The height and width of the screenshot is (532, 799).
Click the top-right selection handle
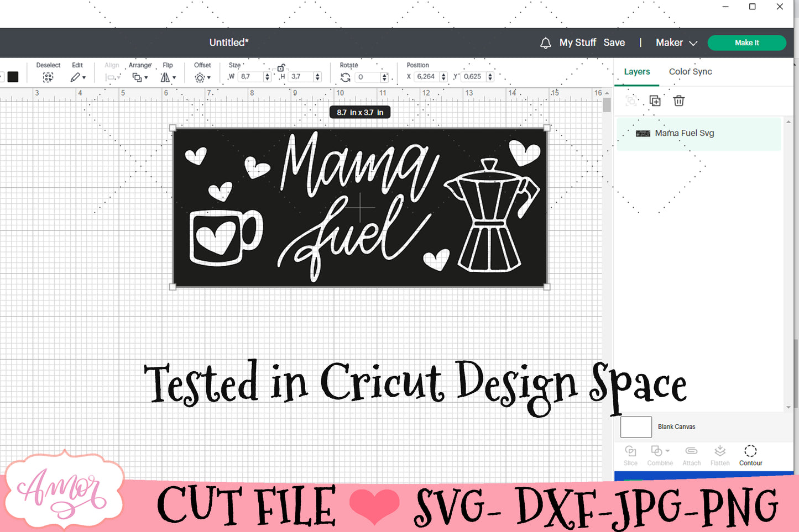click(x=547, y=128)
